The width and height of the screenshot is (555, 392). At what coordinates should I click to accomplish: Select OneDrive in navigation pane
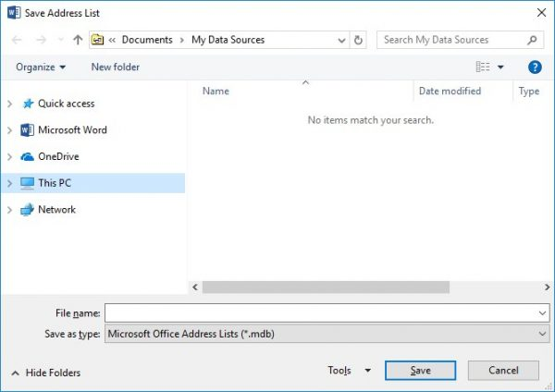pos(58,156)
